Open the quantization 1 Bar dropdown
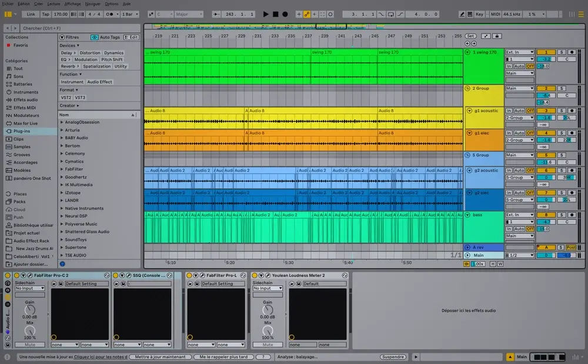 [x=130, y=14]
